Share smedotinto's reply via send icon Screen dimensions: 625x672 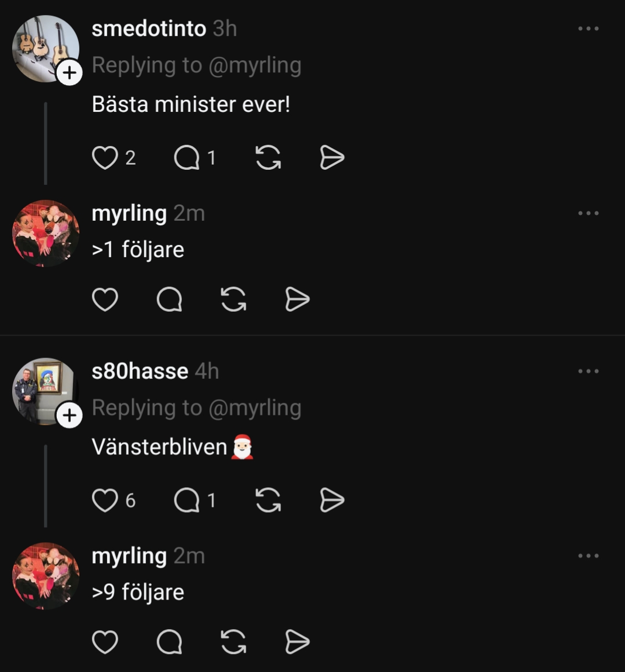click(332, 158)
